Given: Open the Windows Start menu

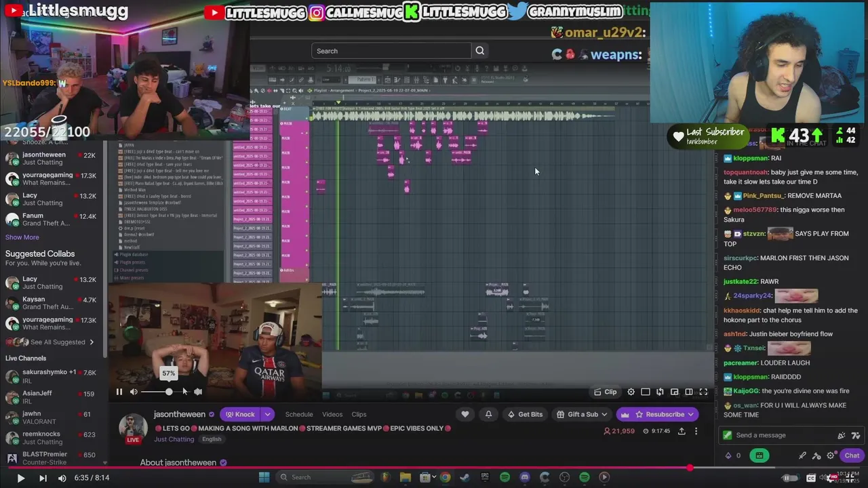Looking at the screenshot, I should tap(264, 477).
